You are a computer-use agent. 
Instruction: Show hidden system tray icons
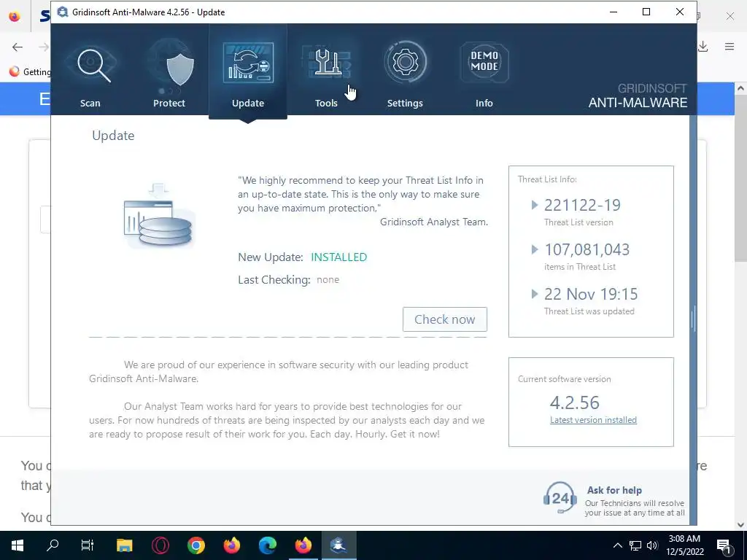[617, 545]
